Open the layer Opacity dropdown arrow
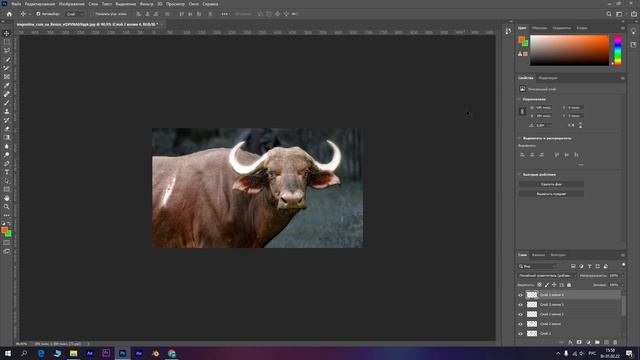The image size is (640, 360). pyautogui.click(x=622, y=276)
